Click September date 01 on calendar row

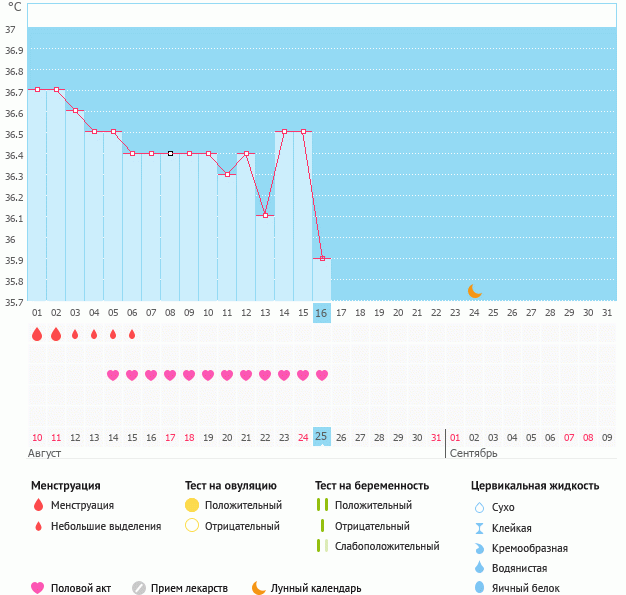coord(455,437)
